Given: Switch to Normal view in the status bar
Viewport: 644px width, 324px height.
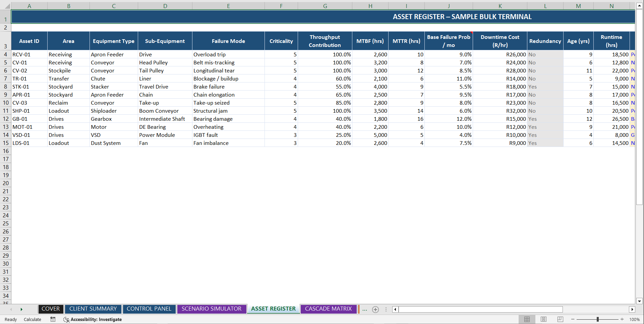Looking at the screenshot, I should [527, 319].
